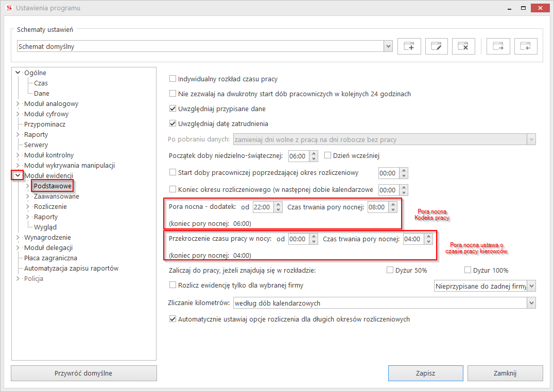
Task: Collapse the Moduł ewidencji tree node
Action: click(x=18, y=176)
